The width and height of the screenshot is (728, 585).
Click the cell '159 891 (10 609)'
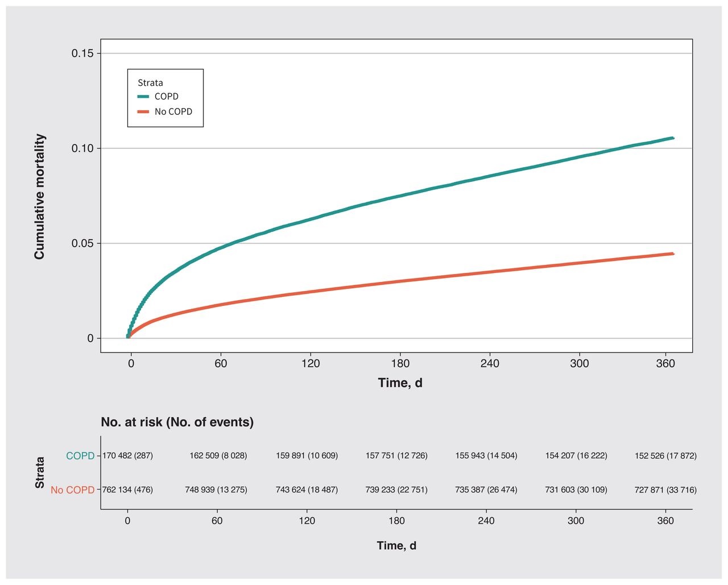307,456
